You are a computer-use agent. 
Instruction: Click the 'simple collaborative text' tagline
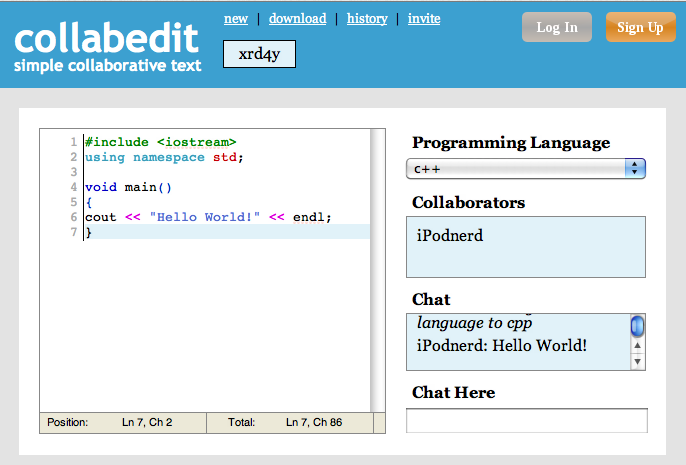[x=107, y=66]
